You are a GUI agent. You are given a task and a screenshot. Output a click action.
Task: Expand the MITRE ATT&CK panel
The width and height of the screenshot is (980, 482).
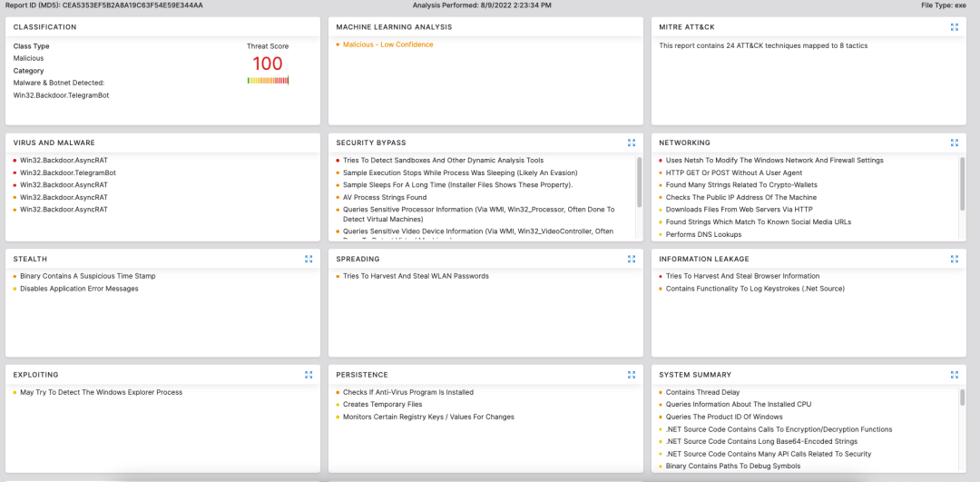pyautogui.click(x=954, y=27)
